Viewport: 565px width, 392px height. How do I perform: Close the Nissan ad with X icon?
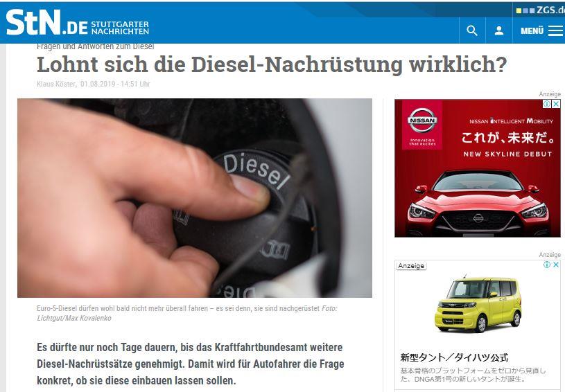557,104
